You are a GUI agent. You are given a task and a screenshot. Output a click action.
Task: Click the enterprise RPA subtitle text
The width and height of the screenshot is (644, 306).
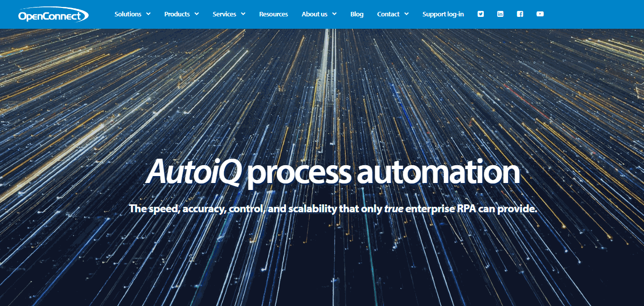tap(333, 209)
